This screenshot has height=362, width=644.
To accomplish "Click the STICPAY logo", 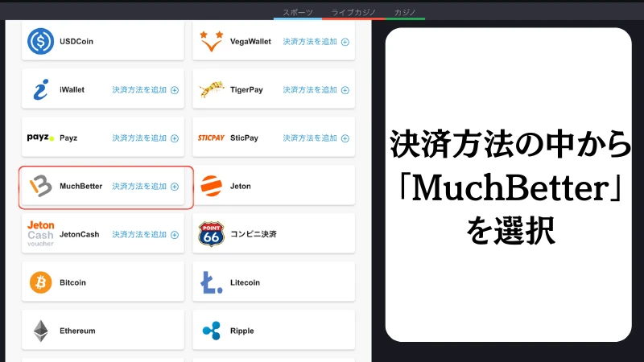I will pyautogui.click(x=211, y=138).
